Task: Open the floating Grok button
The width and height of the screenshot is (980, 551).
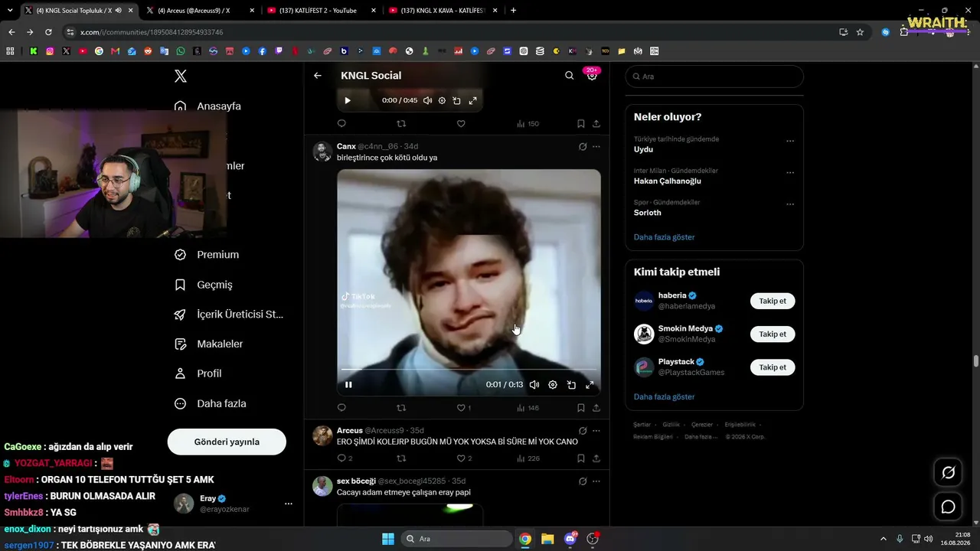Action: tap(948, 473)
